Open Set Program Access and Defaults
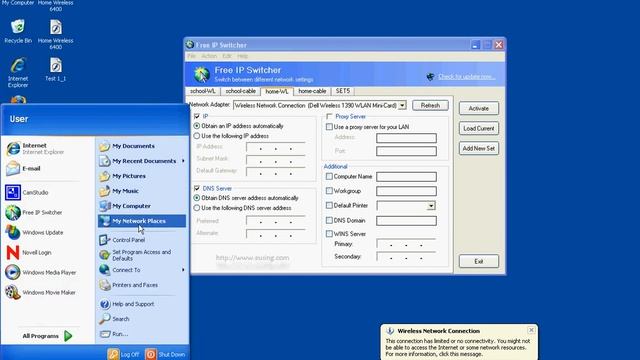The image size is (640, 360). point(142,255)
